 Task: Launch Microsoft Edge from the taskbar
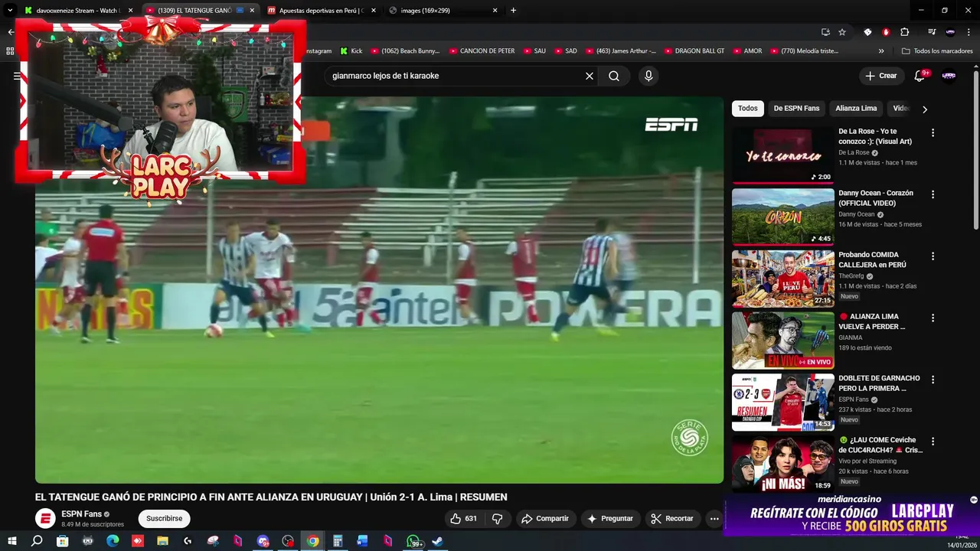coord(113,541)
